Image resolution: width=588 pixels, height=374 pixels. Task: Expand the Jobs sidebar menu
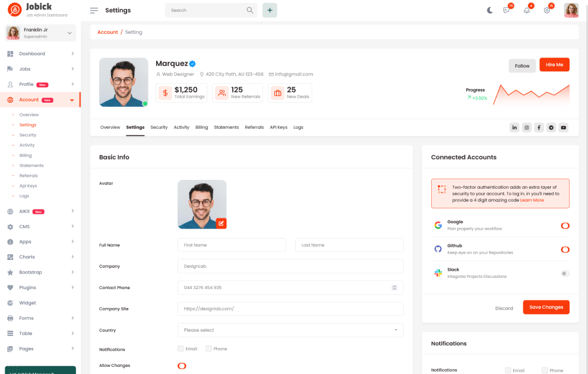coord(41,69)
